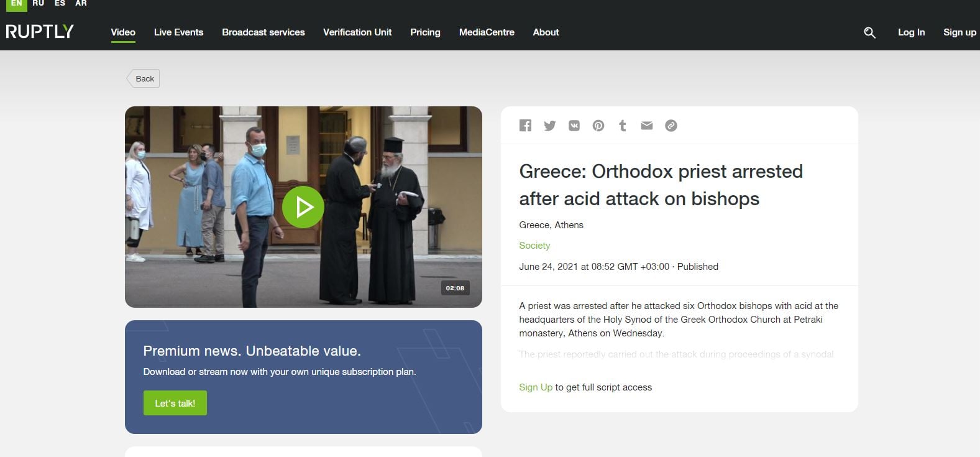Share article on Tumblr

coord(622,126)
